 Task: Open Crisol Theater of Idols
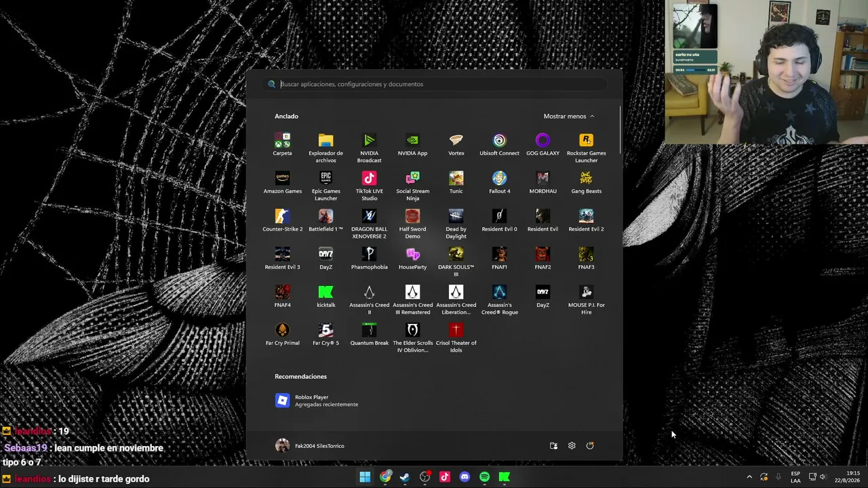[456, 338]
